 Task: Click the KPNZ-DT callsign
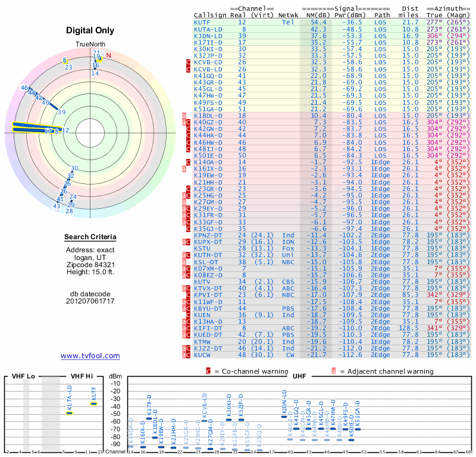coord(208,235)
